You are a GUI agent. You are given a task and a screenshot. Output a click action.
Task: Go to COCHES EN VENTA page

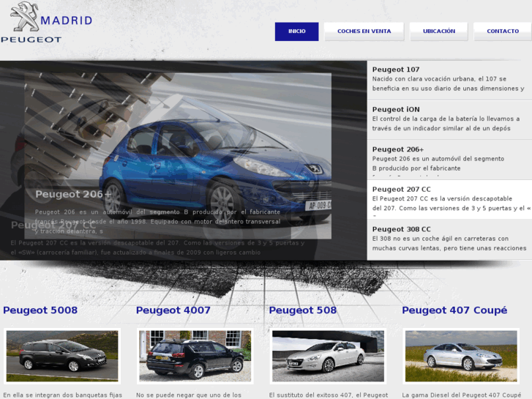coord(364,31)
